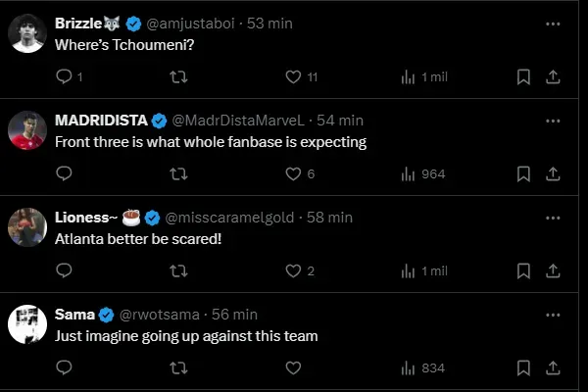Bookmark Brizzle's tweet
Image resolution: width=588 pixels, height=392 pixels.
click(x=524, y=76)
